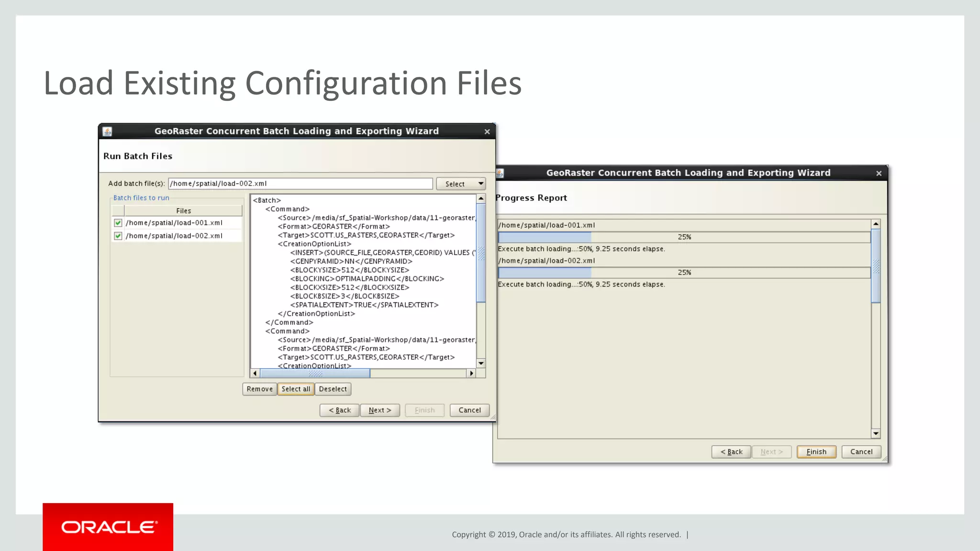Click the XML preview vertical scrollbar thumb
This screenshot has width=980, height=551.
[481, 253]
